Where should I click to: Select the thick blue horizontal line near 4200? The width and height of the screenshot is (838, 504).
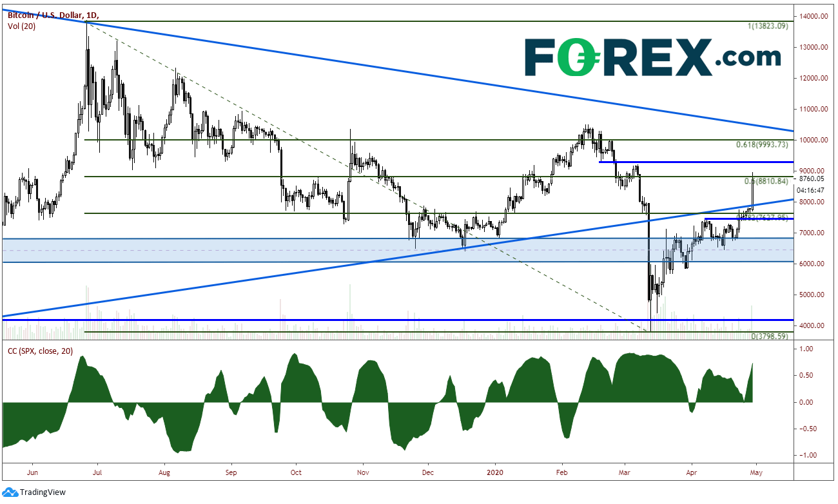coord(398,320)
